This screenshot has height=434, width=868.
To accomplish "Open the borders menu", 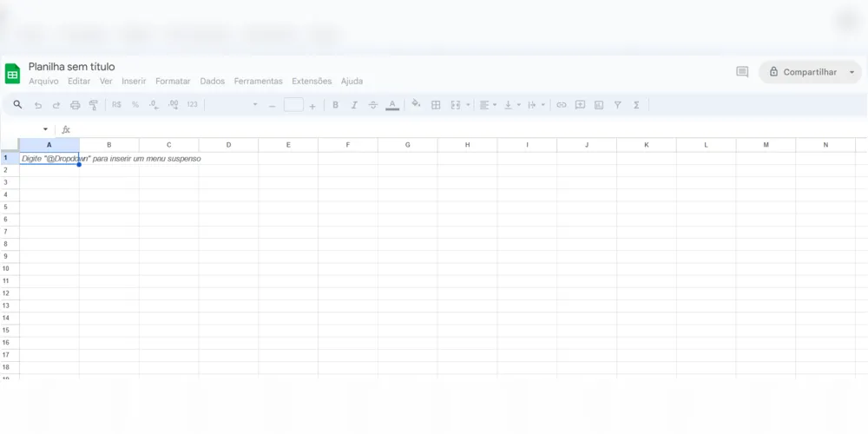I will (x=436, y=105).
